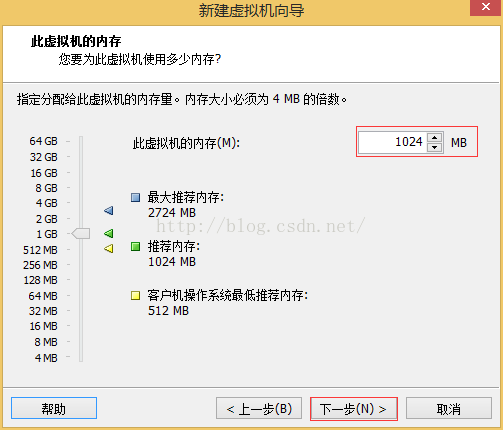Screen dimensions: 503x430
Task: Increase memory with the up spinner arrow
Action: [434, 137]
